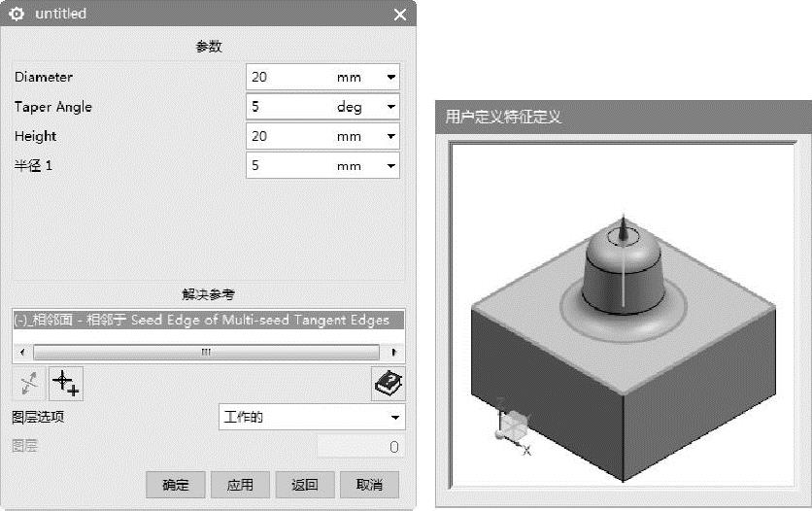Click the 确定 button

pos(176,485)
